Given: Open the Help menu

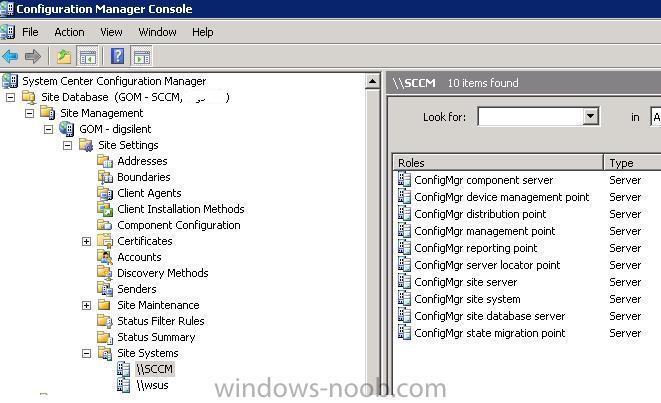Looking at the screenshot, I should tap(202, 32).
